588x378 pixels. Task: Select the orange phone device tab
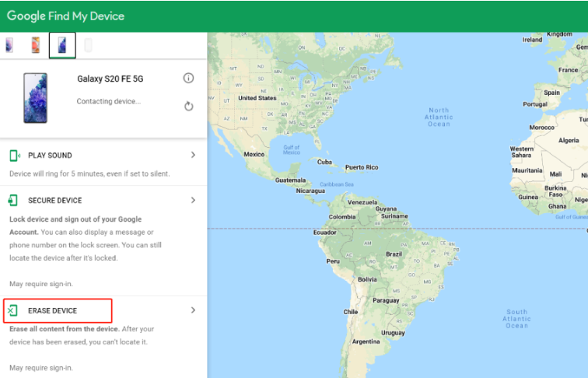(x=36, y=45)
